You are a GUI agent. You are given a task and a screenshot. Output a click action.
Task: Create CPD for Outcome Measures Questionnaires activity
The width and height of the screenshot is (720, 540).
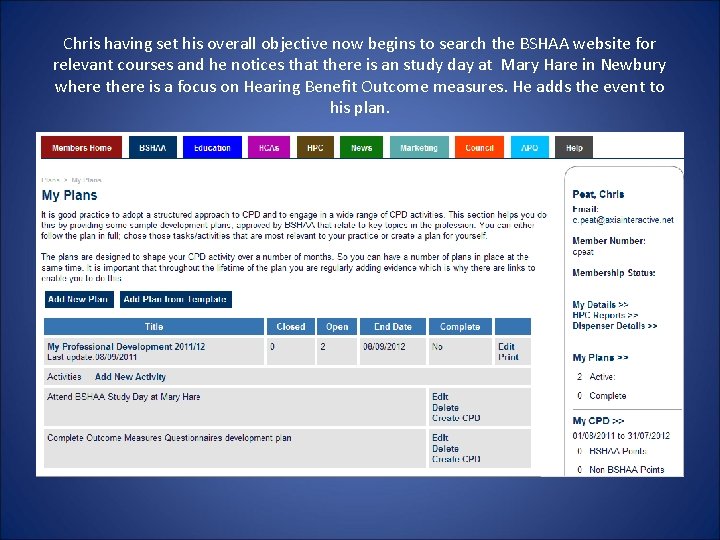click(x=456, y=459)
